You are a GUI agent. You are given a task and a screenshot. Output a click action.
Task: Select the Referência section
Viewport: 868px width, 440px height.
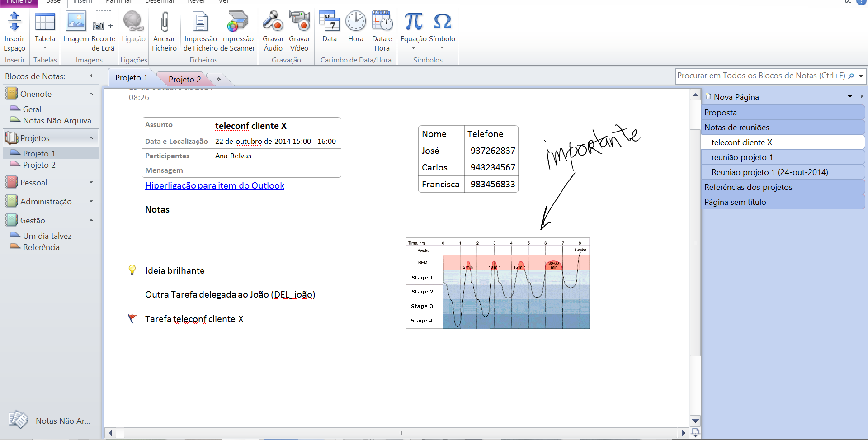pyautogui.click(x=41, y=247)
